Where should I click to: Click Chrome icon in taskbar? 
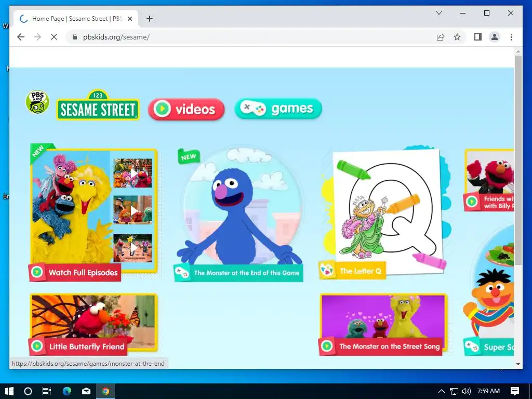(x=105, y=391)
